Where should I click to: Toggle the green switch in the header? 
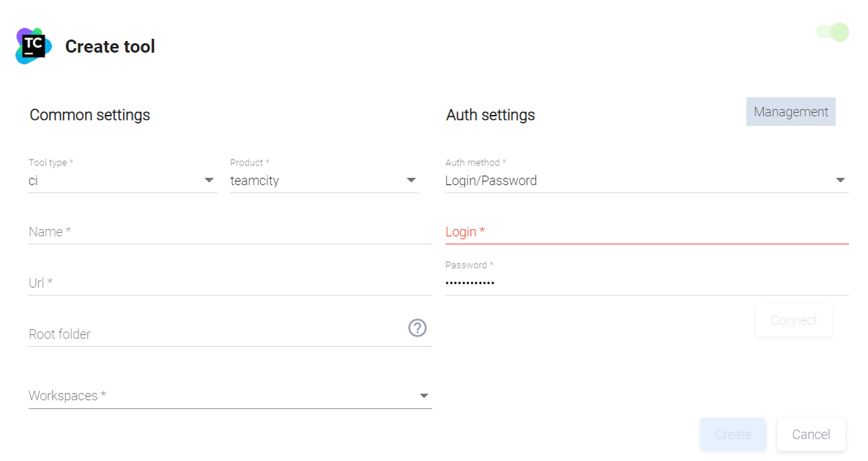[832, 32]
